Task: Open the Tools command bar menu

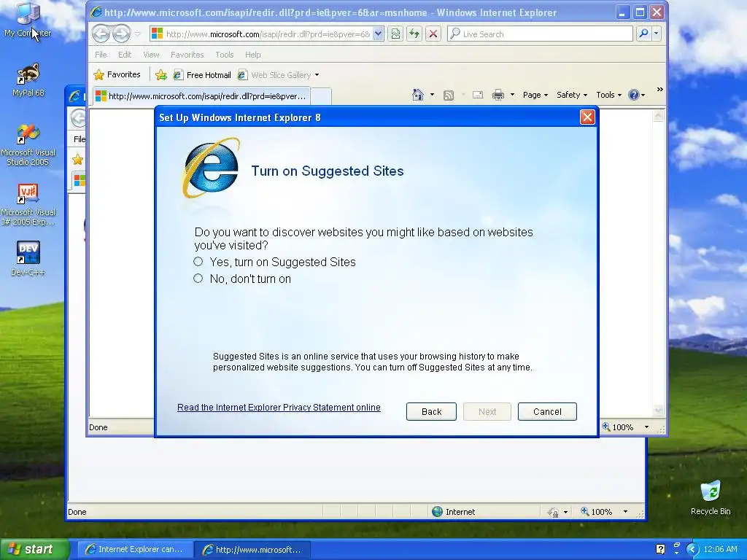Action: pos(608,95)
